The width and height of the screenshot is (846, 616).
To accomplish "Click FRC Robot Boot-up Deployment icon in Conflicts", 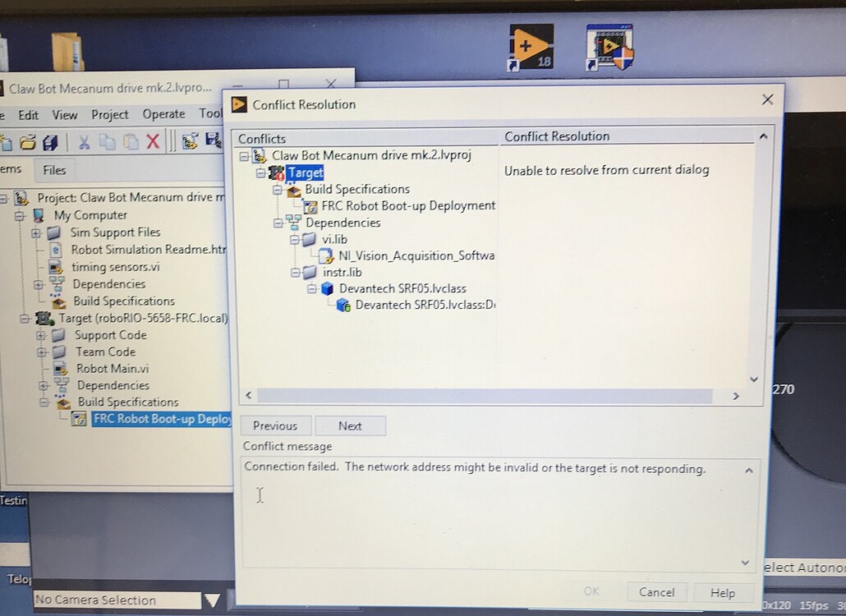I will (x=310, y=206).
